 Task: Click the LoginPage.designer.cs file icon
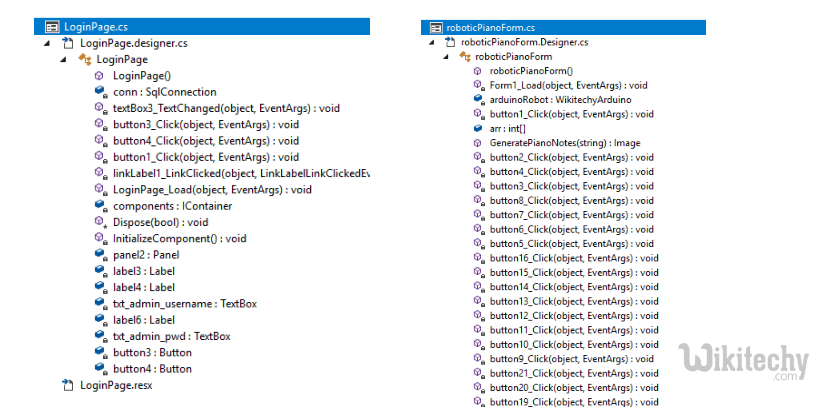67,43
